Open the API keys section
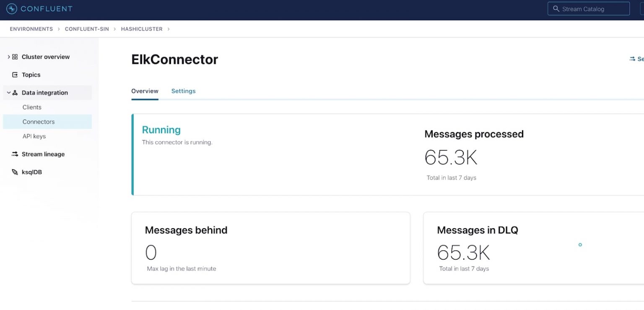The width and height of the screenshot is (644, 310). pyautogui.click(x=34, y=136)
